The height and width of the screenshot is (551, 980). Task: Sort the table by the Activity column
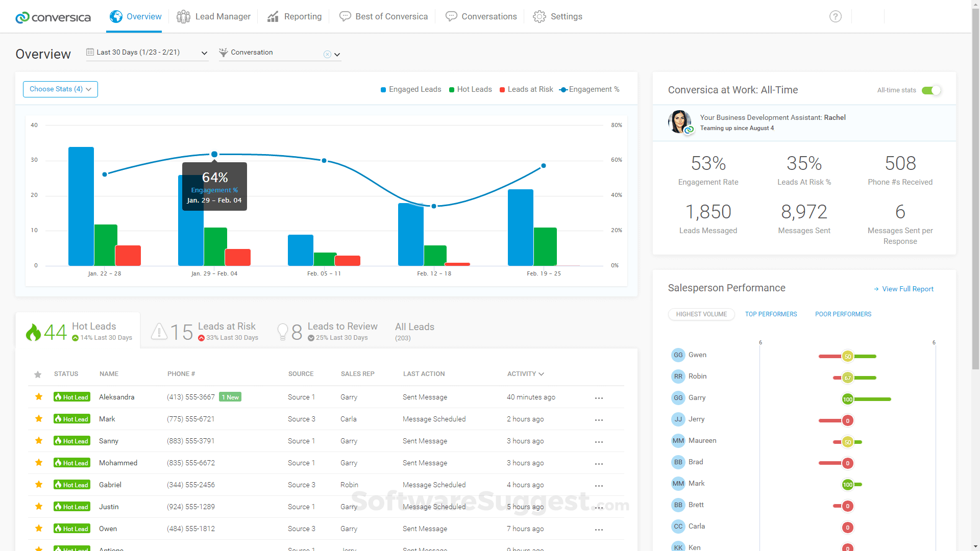525,373
